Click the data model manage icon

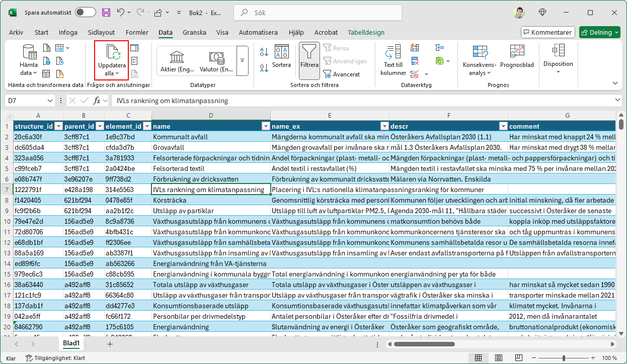point(439,61)
